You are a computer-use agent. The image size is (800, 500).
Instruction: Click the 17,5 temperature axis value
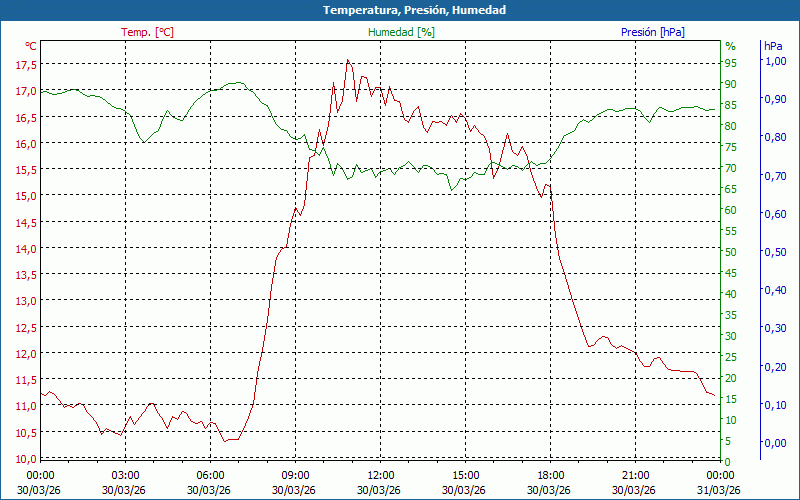[x=26, y=65]
